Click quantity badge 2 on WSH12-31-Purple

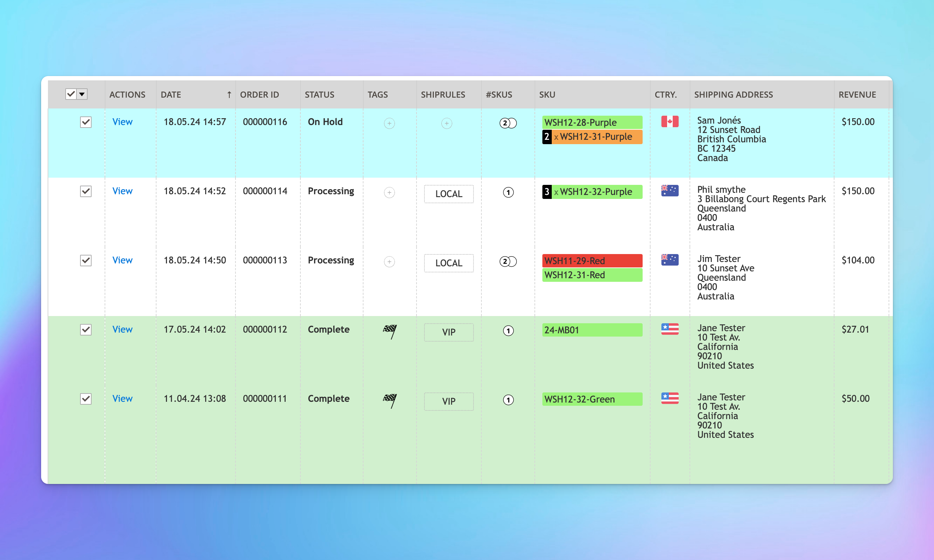547,137
